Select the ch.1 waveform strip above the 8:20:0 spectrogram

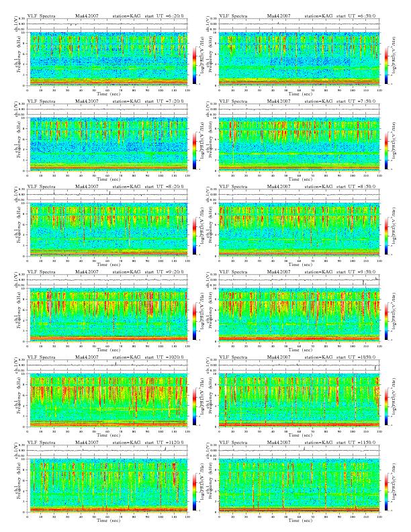107,195
